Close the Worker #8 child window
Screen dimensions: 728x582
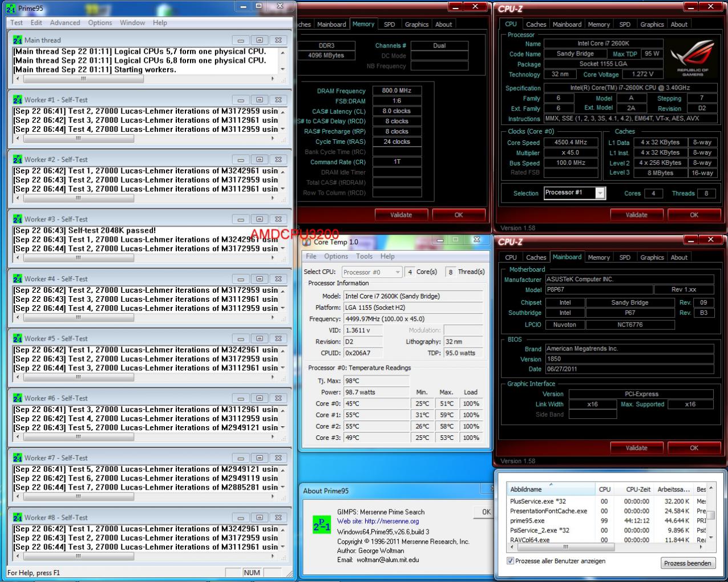pyautogui.click(x=278, y=518)
